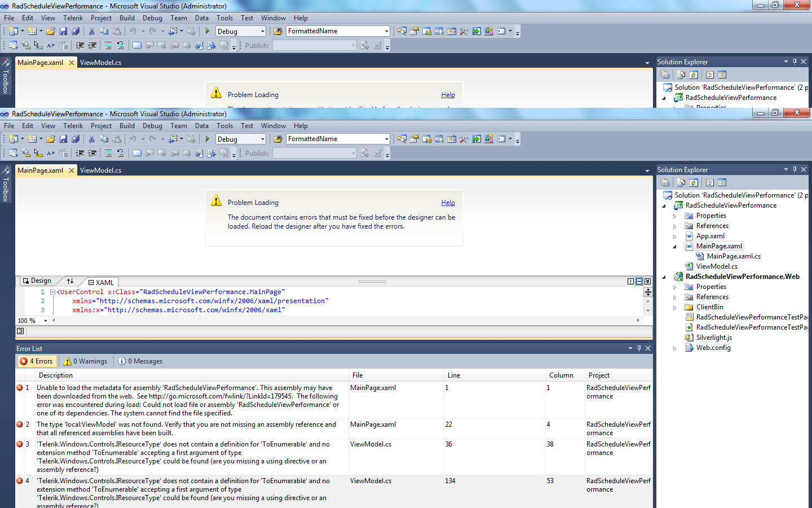Switch to the XAML view tab

click(x=101, y=282)
